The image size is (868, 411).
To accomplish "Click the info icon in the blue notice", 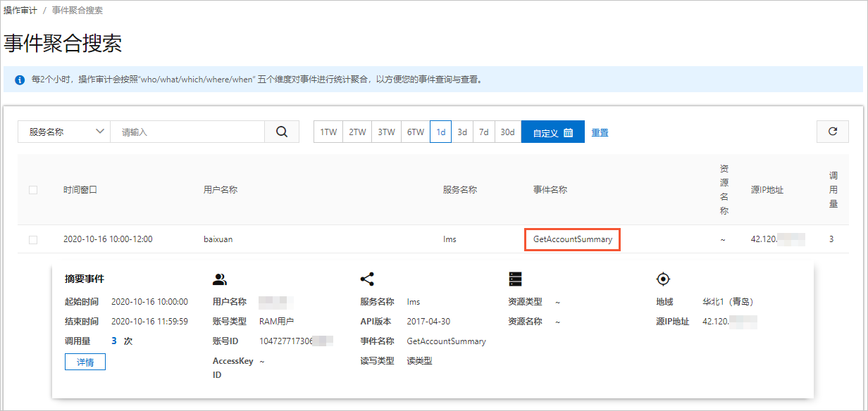I will tap(19, 80).
